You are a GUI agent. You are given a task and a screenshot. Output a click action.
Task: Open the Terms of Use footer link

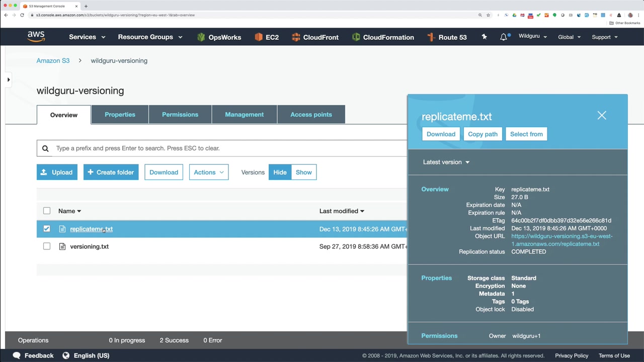coord(614,355)
